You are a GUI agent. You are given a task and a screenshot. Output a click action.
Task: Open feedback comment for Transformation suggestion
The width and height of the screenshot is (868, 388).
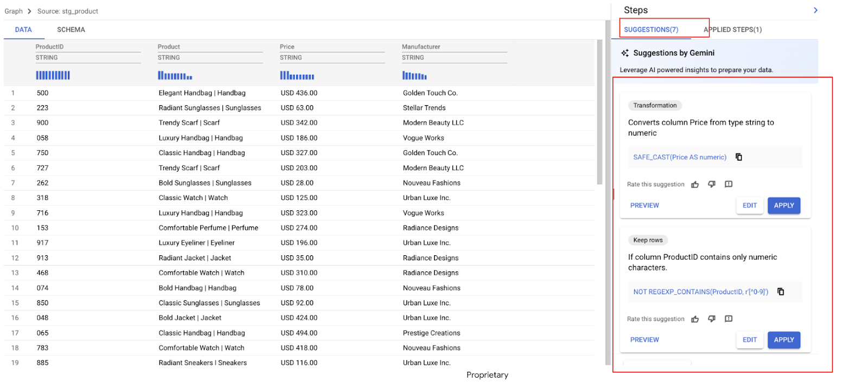point(729,184)
